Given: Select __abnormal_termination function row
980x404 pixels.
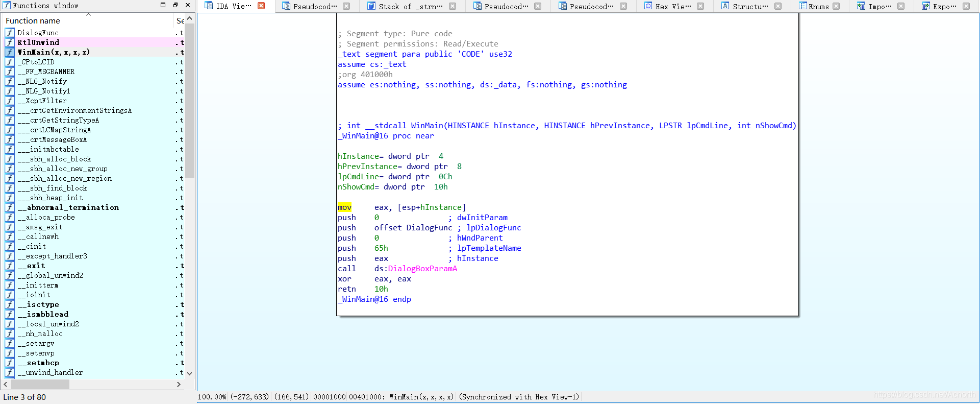Looking at the screenshot, I should 94,207.
